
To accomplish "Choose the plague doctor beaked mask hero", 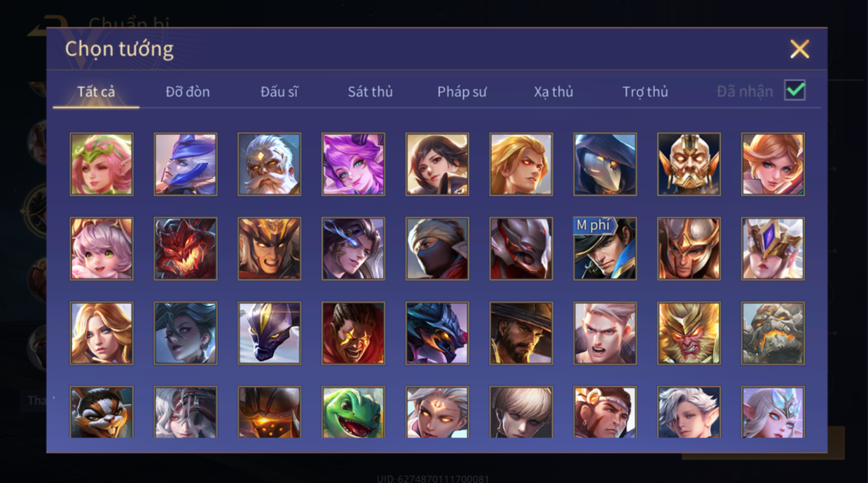I will tap(605, 164).
